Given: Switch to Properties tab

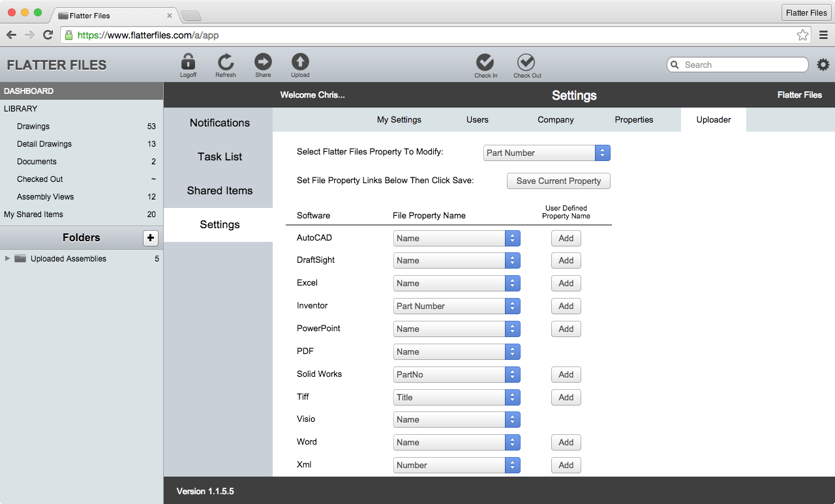Looking at the screenshot, I should click(x=634, y=120).
